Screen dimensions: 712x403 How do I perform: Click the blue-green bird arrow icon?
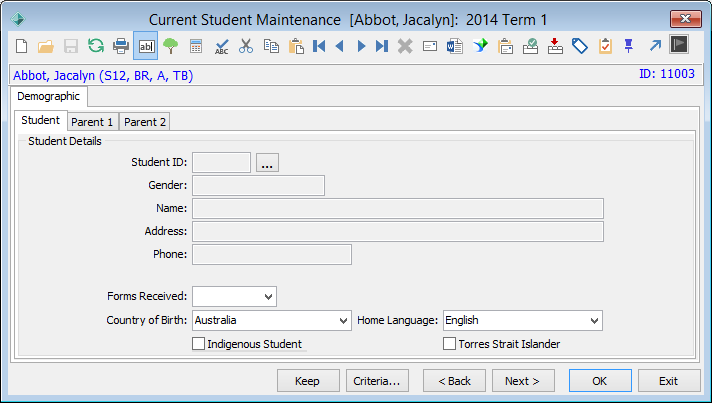[480, 45]
